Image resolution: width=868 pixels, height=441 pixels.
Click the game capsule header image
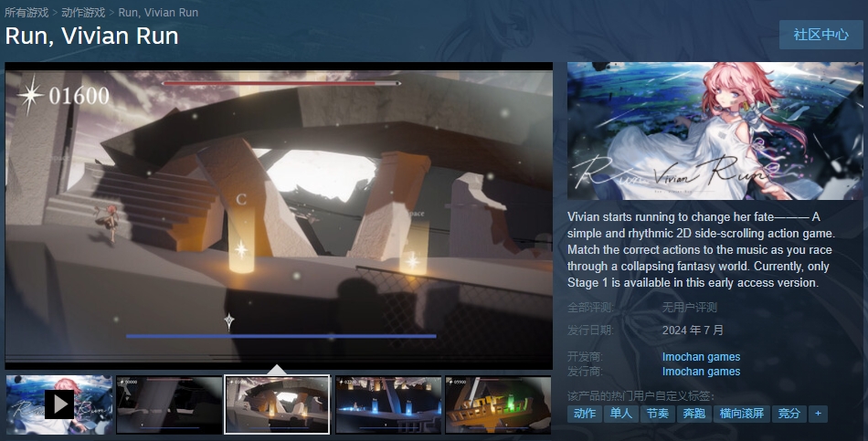point(715,131)
